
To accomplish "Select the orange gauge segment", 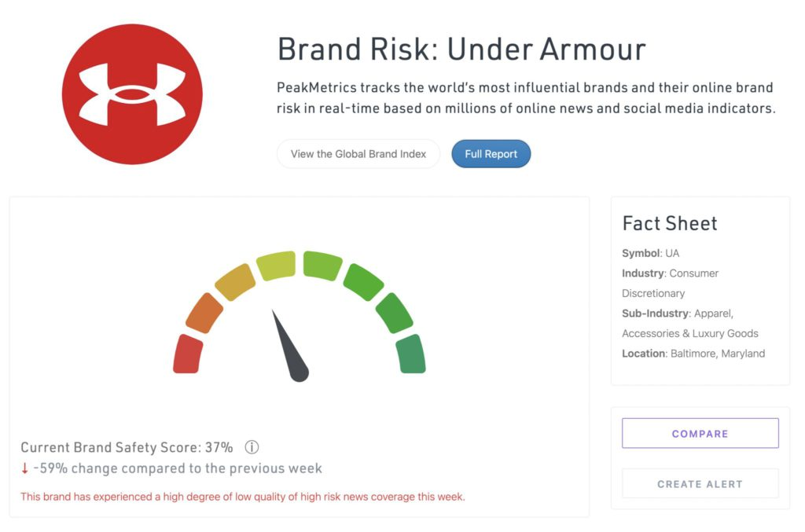I will pyautogui.click(x=204, y=313).
